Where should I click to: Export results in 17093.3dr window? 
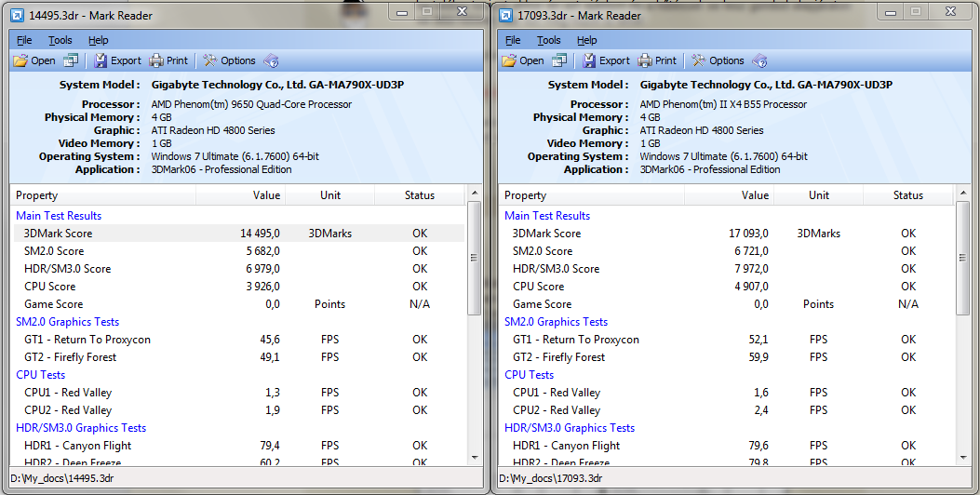[606, 60]
